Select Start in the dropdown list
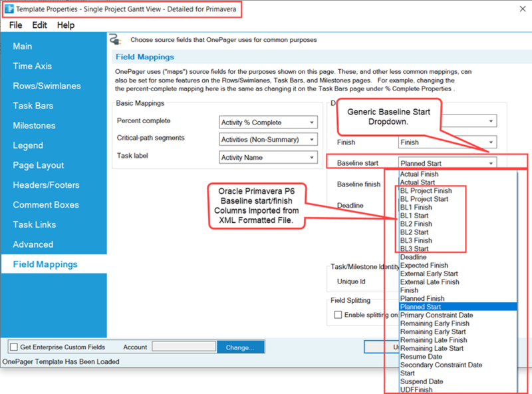This screenshot has height=394, width=532. (x=458, y=373)
